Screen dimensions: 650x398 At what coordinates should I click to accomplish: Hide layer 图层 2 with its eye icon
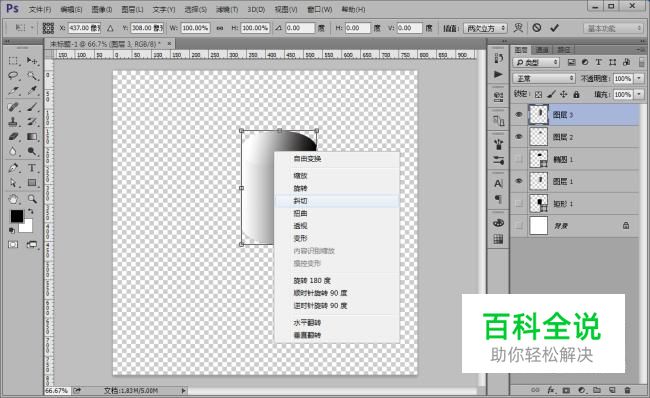[x=519, y=137]
